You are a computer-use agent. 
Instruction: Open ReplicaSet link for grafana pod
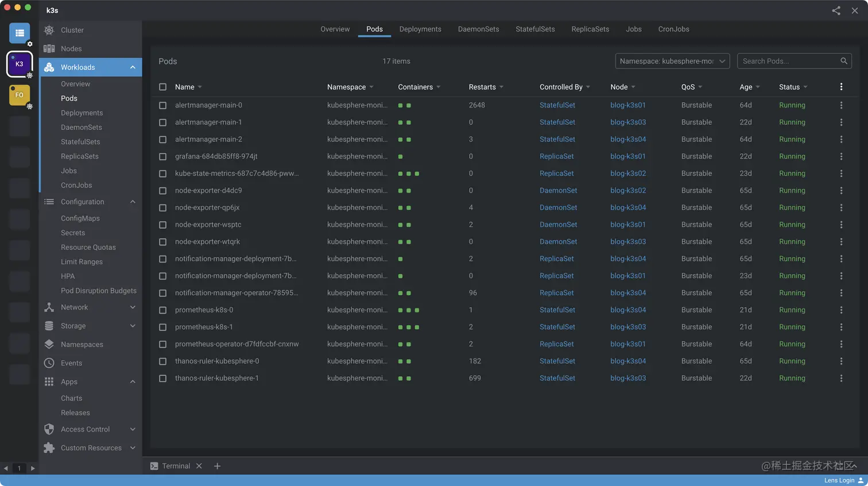[556, 156]
